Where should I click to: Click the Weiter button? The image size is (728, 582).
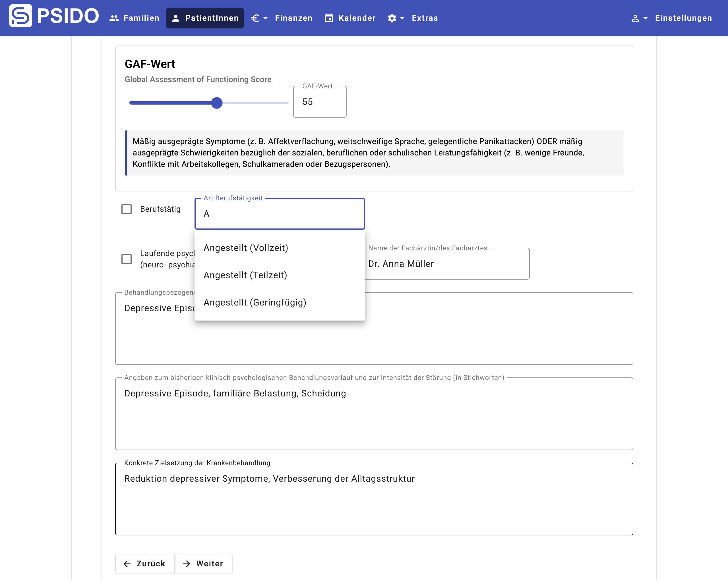tap(203, 564)
